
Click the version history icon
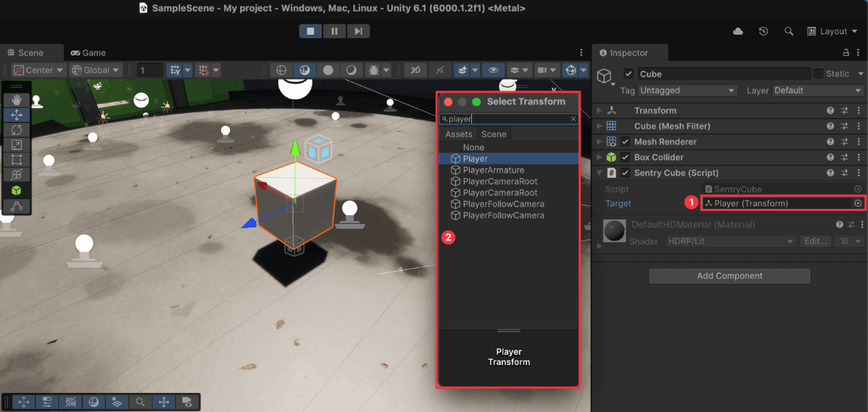(x=763, y=31)
